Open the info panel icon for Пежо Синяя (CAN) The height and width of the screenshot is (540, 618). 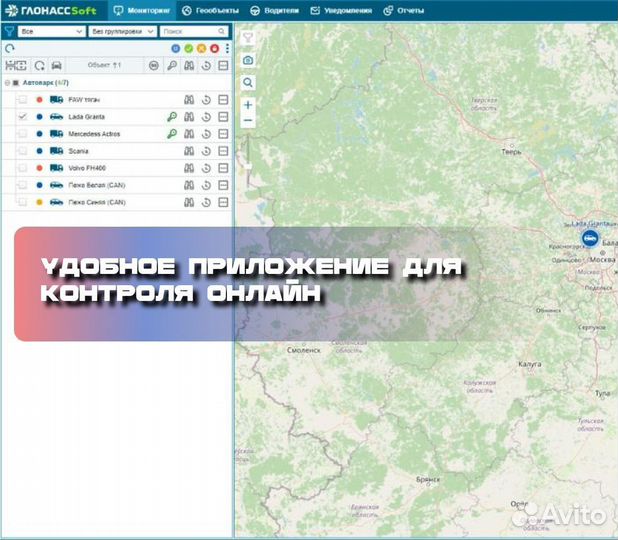click(x=223, y=202)
